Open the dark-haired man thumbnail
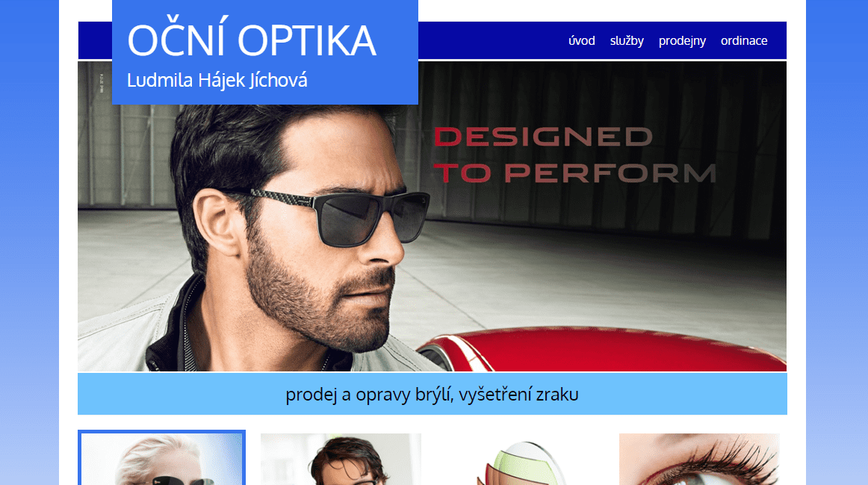The width and height of the screenshot is (868, 485). [x=341, y=459]
